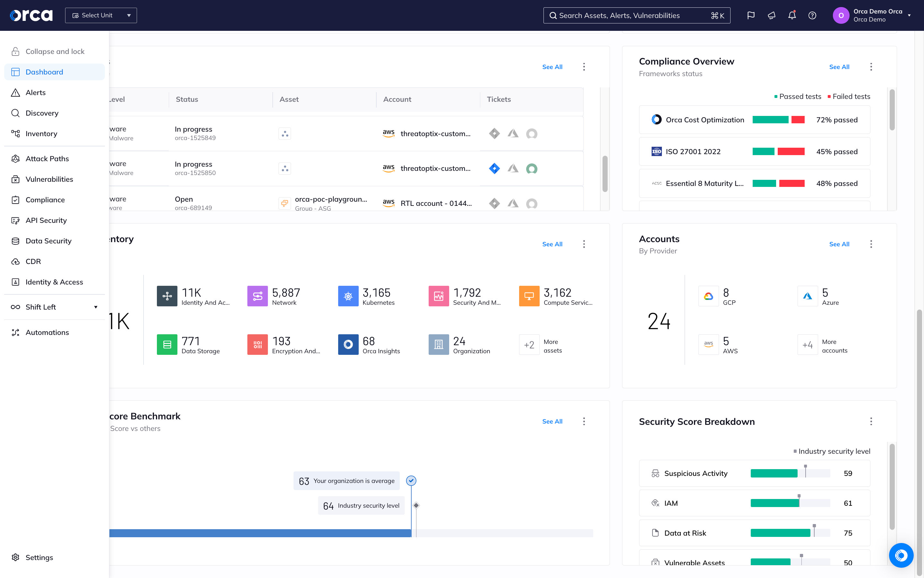Click the Orca Demo user avatar
Image resolution: width=924 pixels, height=578 pixels.
841,15
